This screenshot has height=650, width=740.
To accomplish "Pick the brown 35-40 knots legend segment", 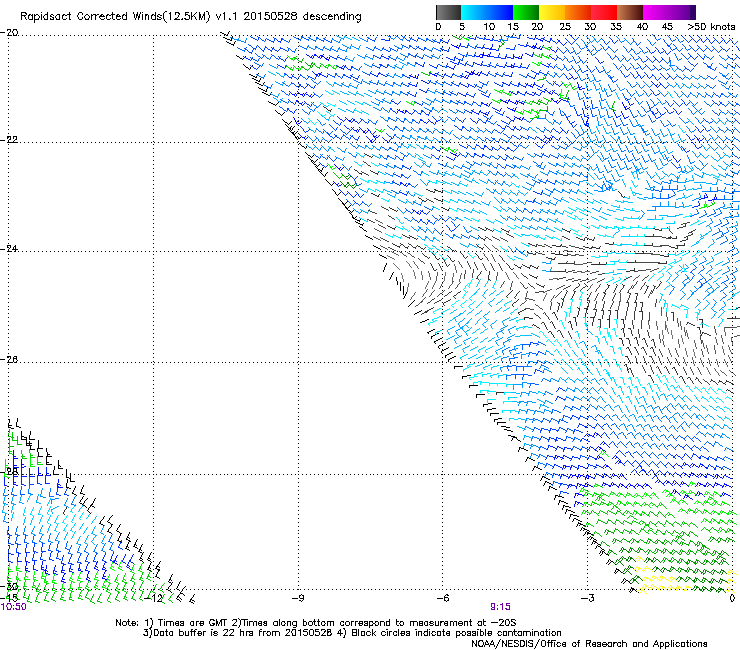I will click(x=630, y=12).
